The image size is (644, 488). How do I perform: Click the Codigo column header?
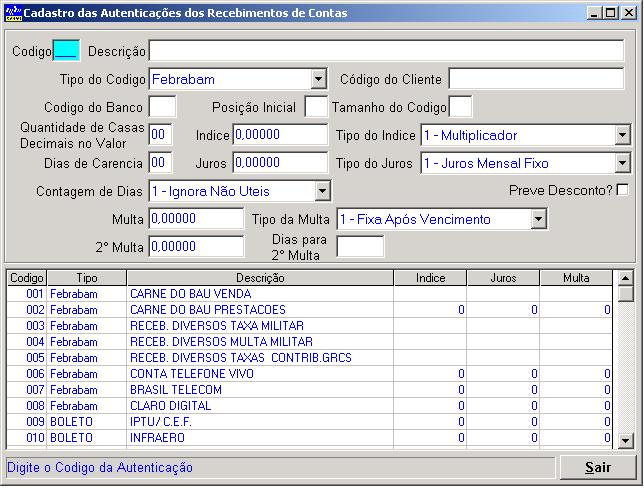(x=27, y=278)
